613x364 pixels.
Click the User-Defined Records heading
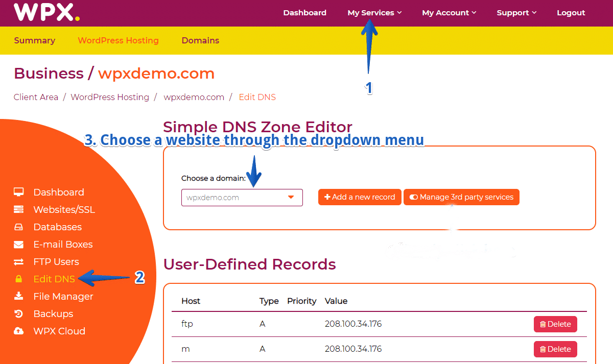click(x=250, y=264)
